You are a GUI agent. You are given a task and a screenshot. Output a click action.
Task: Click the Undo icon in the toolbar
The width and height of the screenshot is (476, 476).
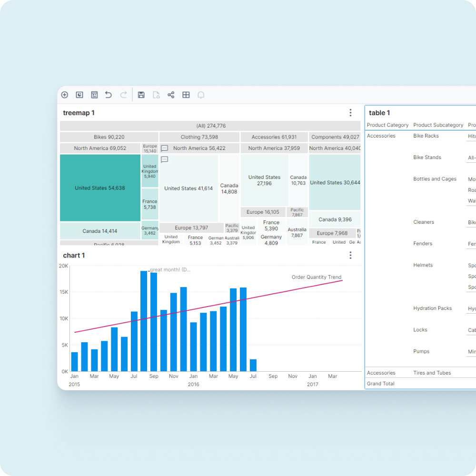point(109,95)
